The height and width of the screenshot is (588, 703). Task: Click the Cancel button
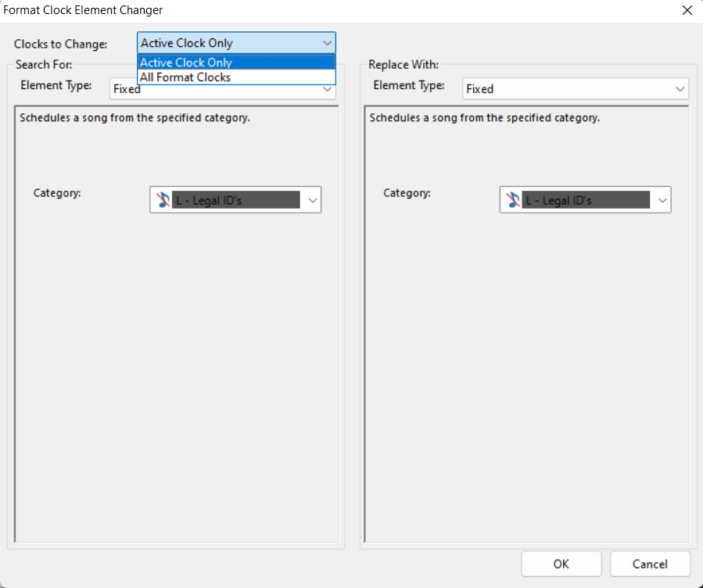650,564
